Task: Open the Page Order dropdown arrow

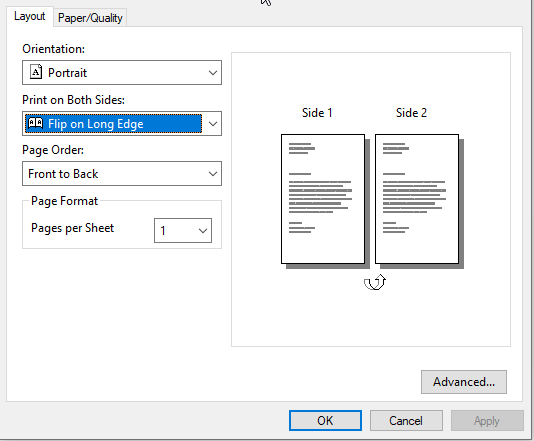Action: click(x=213, y=174)
